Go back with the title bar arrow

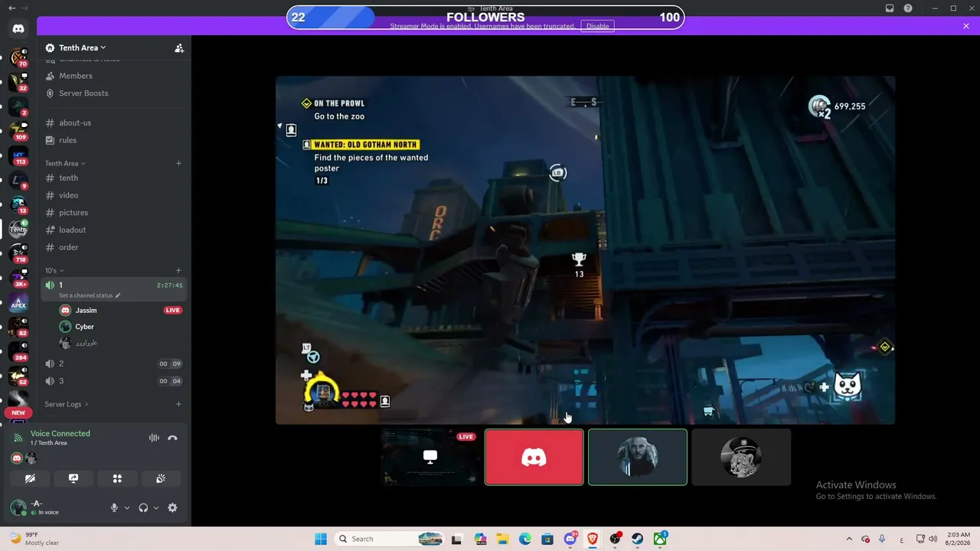pos(11,8)
